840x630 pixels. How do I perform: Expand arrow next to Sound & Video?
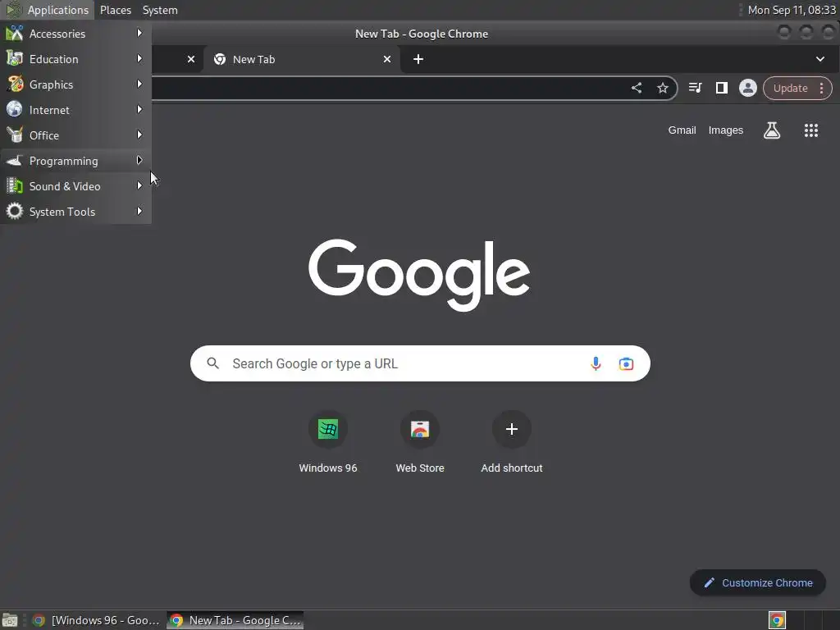(x=139, y=186)
